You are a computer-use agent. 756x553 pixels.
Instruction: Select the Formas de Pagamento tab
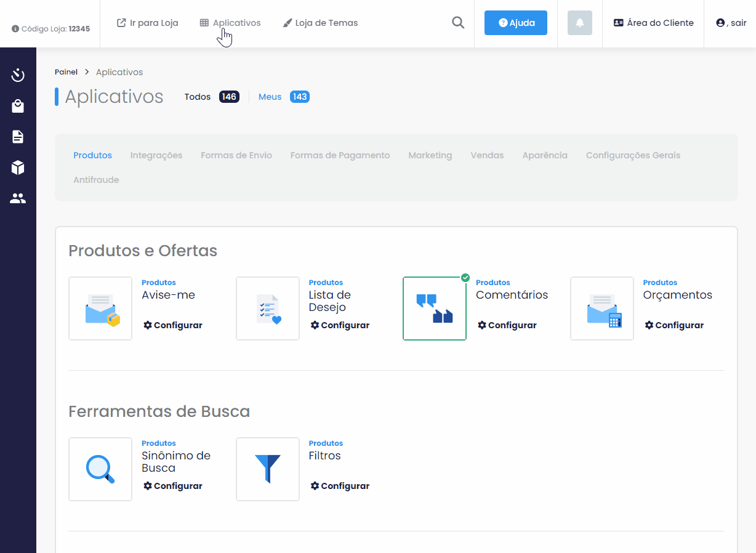[340, 155]
